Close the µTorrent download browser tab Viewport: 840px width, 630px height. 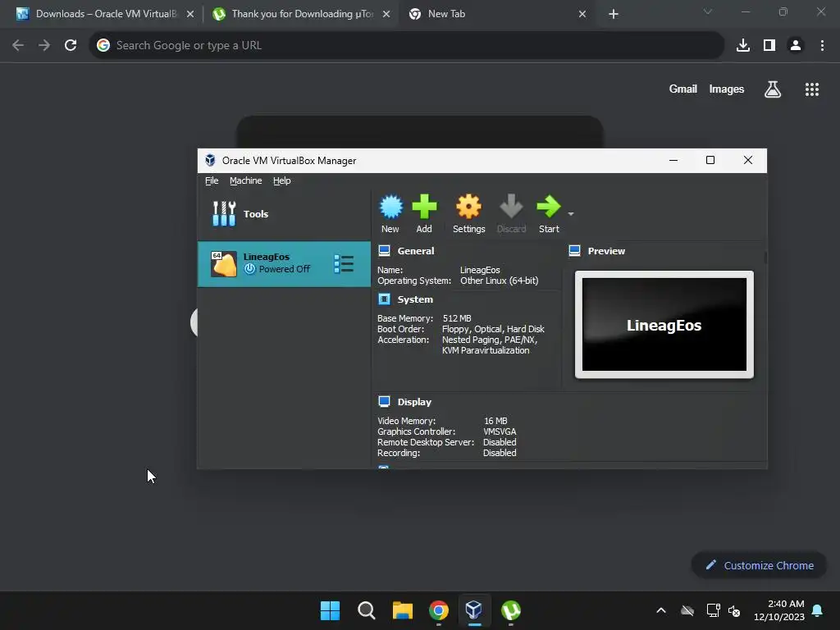click(x=386, y=15)
